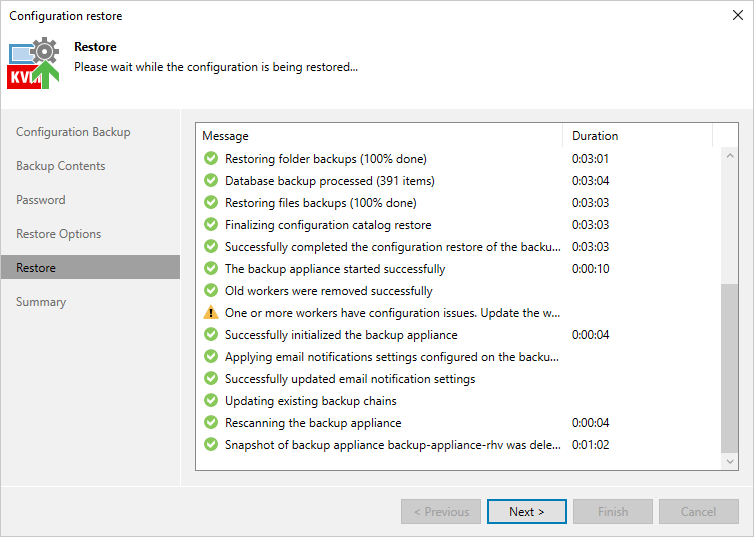Sort log by the Message column header
The height and width of the screenshot is (537, 754).
pyautogui.click(x=380, y=136)
